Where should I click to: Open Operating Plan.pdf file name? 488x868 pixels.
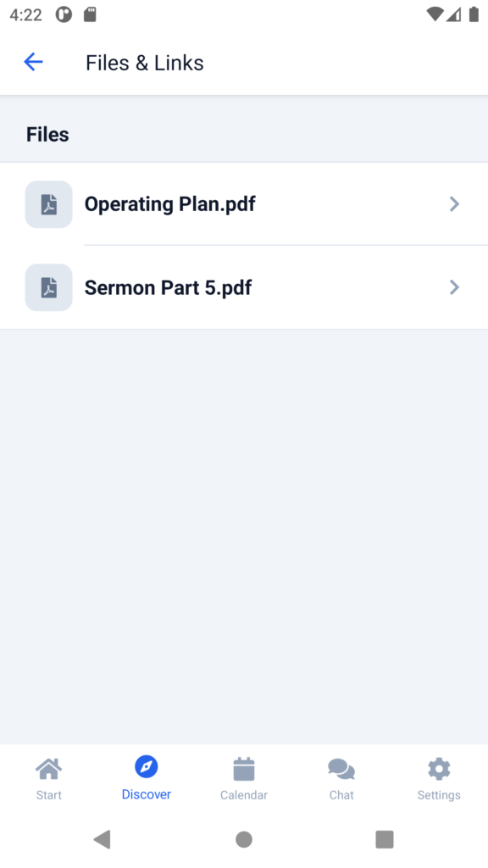tap(169, 204)
